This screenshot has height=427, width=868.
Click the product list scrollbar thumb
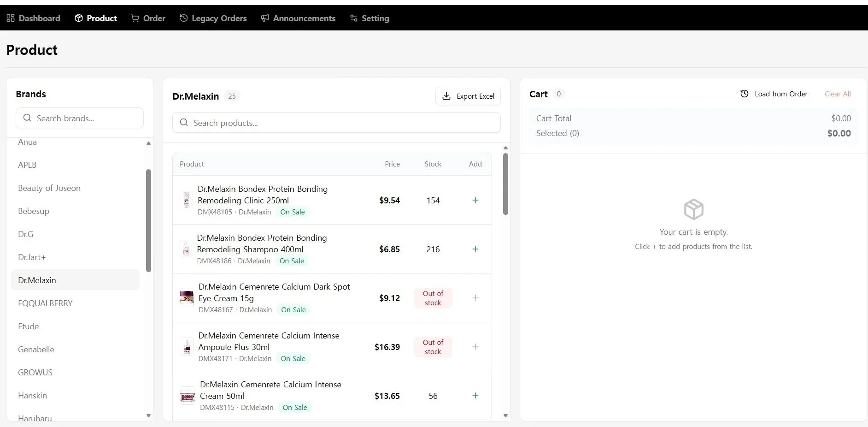[505, 184]
